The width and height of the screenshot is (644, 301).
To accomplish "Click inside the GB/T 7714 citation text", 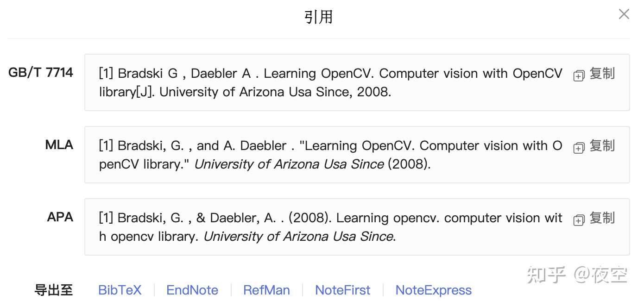I will click(x=324, y=82).
